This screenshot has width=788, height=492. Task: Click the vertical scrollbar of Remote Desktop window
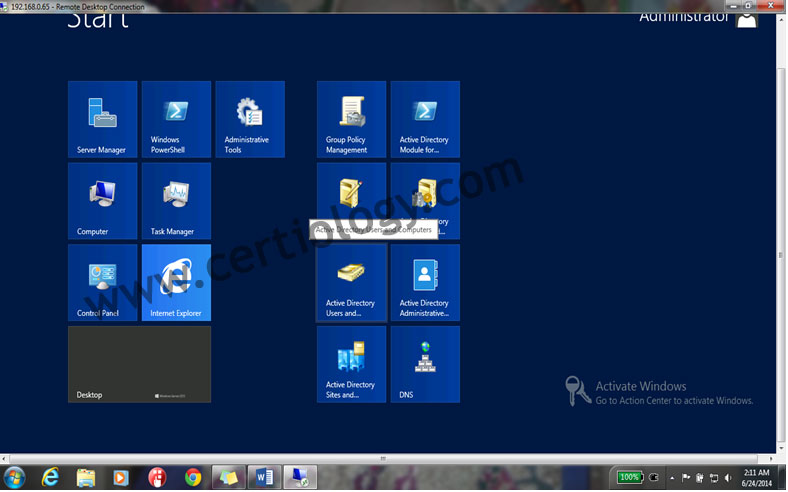point(781,255)
